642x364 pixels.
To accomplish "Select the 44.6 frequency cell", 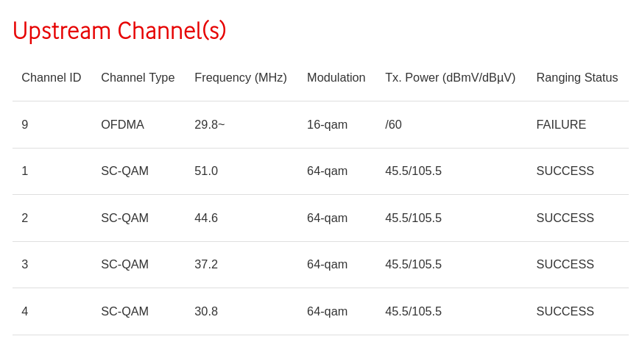I will click(x=206, y=218).
